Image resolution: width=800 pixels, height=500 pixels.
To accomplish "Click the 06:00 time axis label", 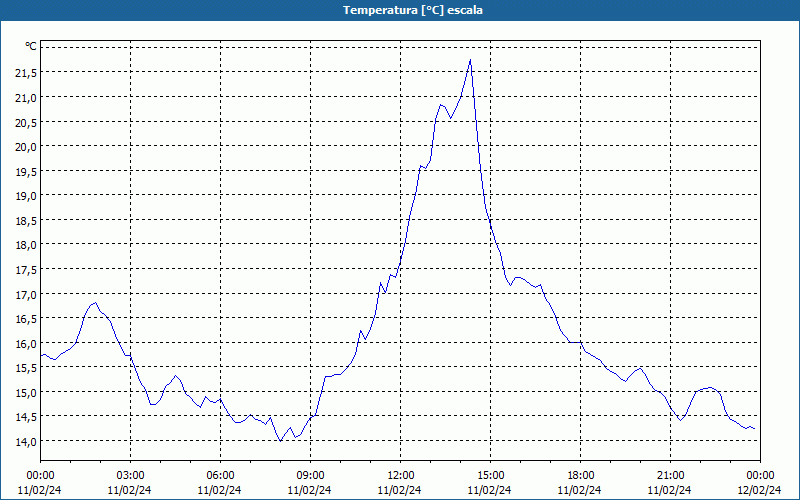I will tap(221, 475).
